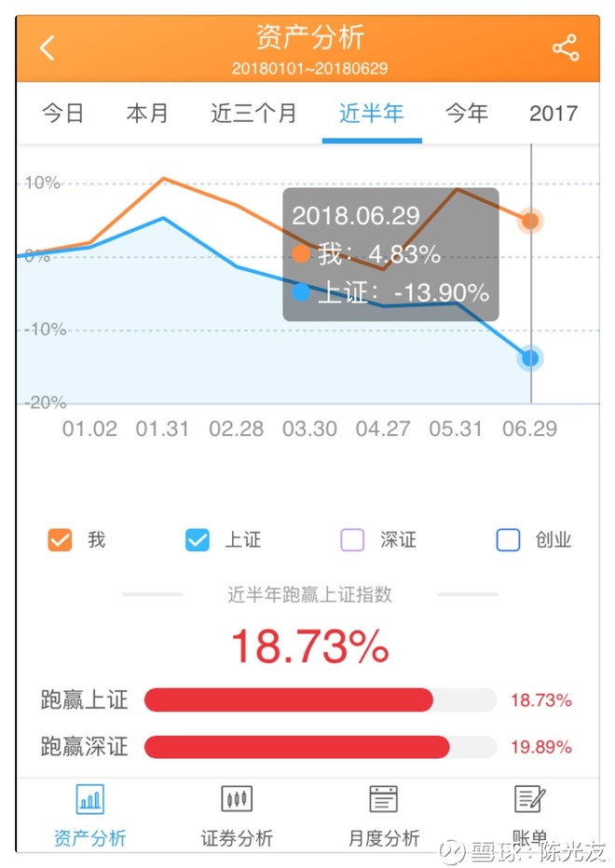Image resolution: width=615 pixels, height=868 pixels.
Task: Enable the 创业 board checkbox
Action: coord(508,539)
